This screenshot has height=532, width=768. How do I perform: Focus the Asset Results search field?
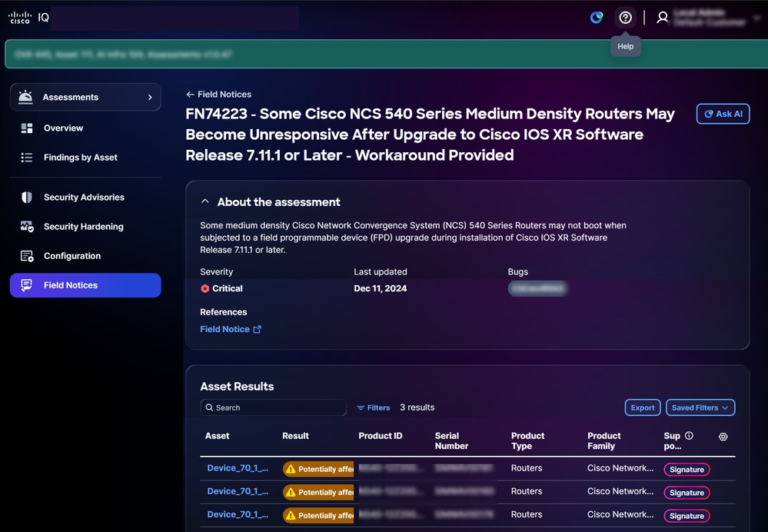(274, 407)
